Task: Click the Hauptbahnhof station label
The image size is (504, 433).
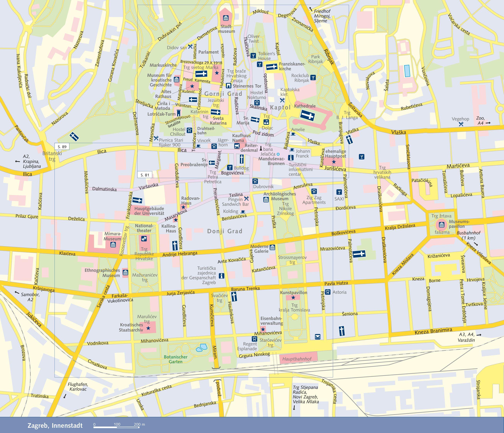Action: (x=297, y=359)
